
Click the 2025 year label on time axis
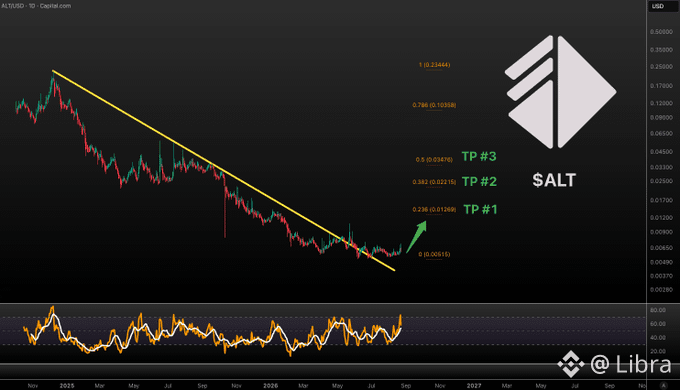pos(67,386)
